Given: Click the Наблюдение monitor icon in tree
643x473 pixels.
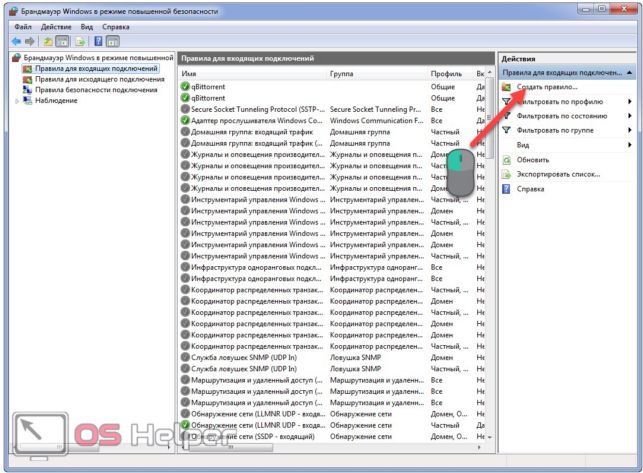Looking at the screenshot, I should click(x=27, y=101).
